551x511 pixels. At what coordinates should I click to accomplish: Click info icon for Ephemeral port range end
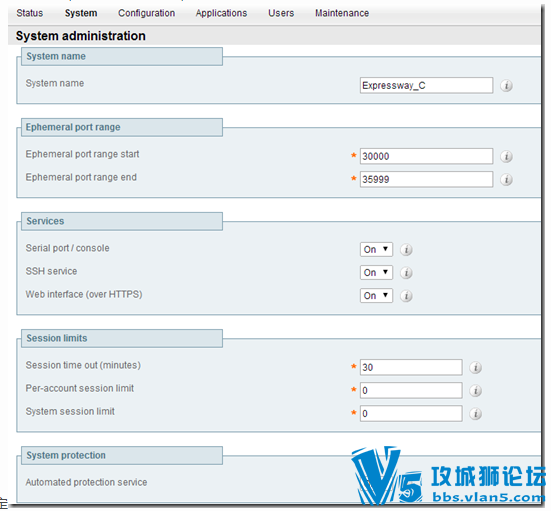pos(506,180)
